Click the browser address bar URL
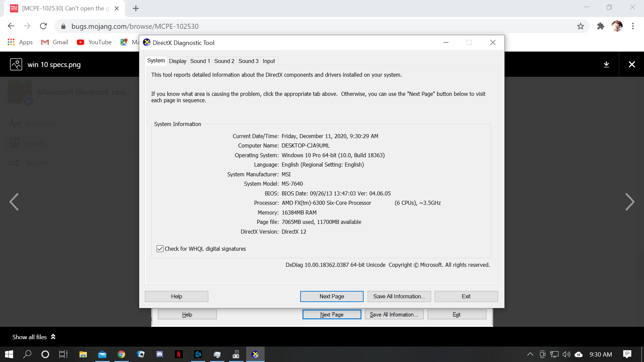Screen dimensions: 644x362 point(135,26)
